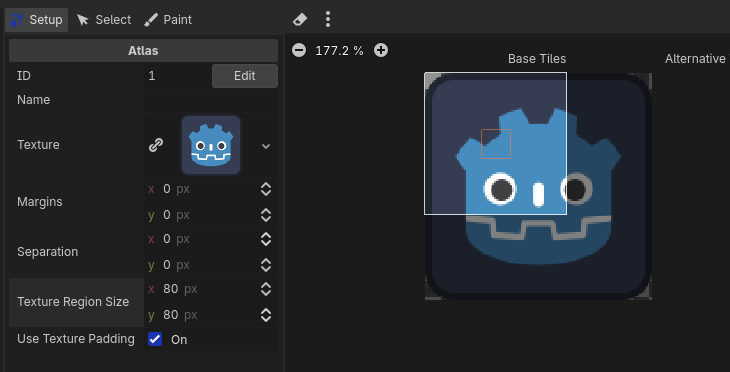Viewport: 730px width, 372px height.
Task: Adjust Margins x value stepper
Action: tap(266, 189)
